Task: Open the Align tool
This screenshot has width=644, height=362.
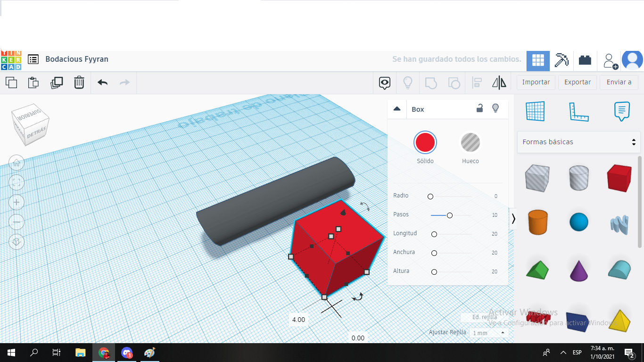Action: [477, 83]
